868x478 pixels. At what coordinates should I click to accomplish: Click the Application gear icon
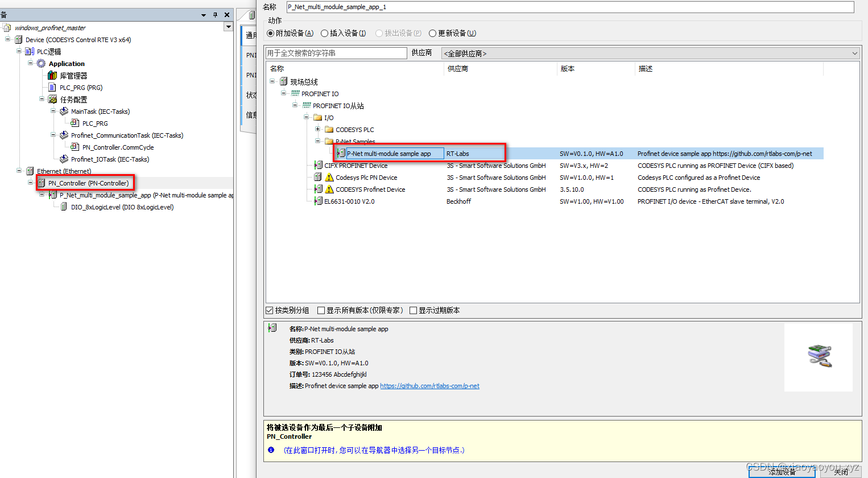[x=41, y=64]
